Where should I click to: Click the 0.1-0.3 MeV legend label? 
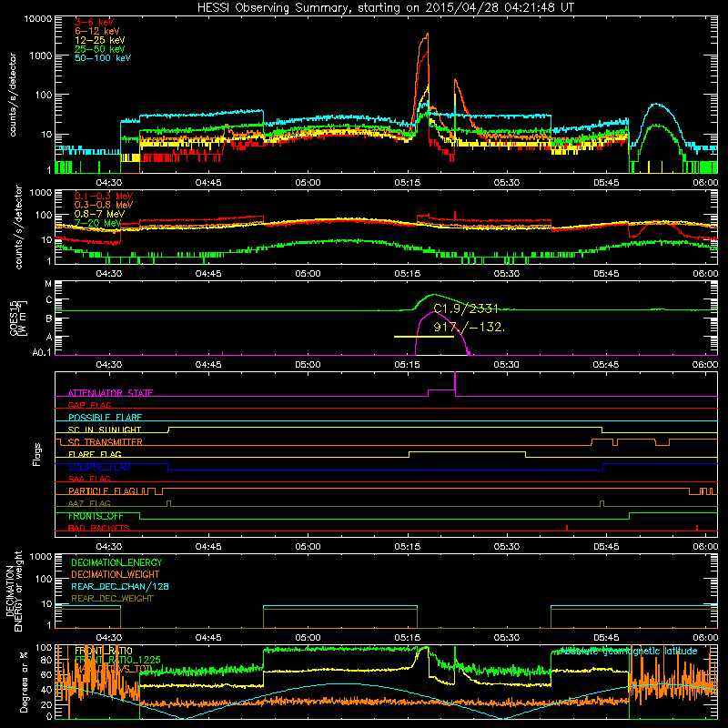pyautogui.click(x=103, y=197)
